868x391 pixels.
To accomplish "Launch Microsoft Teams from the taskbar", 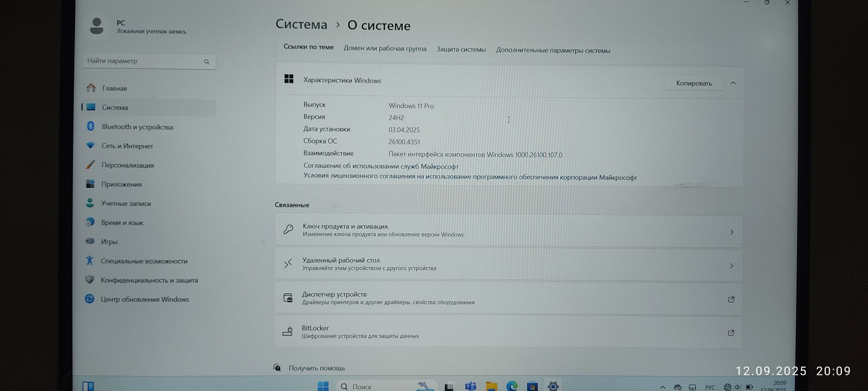I will (x=470, y=386).
